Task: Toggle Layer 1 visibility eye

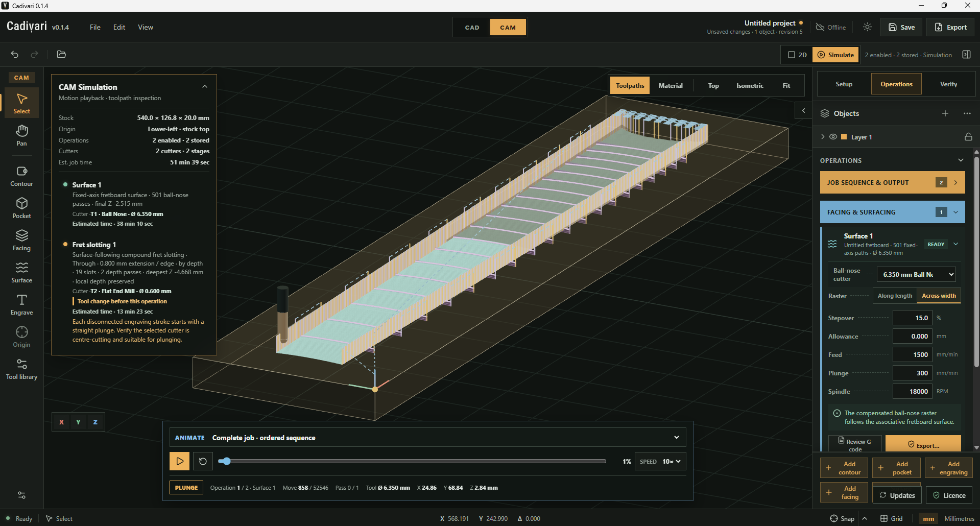Action: 833,137
